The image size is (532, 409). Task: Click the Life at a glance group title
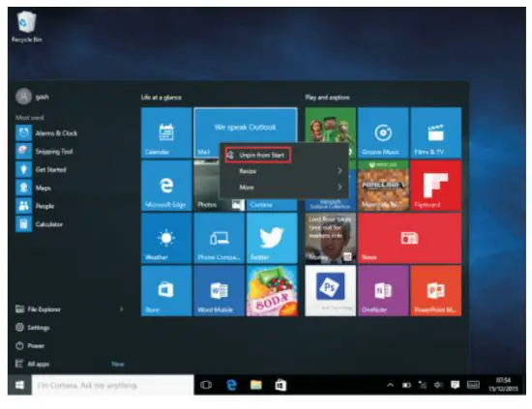point(162,98)
